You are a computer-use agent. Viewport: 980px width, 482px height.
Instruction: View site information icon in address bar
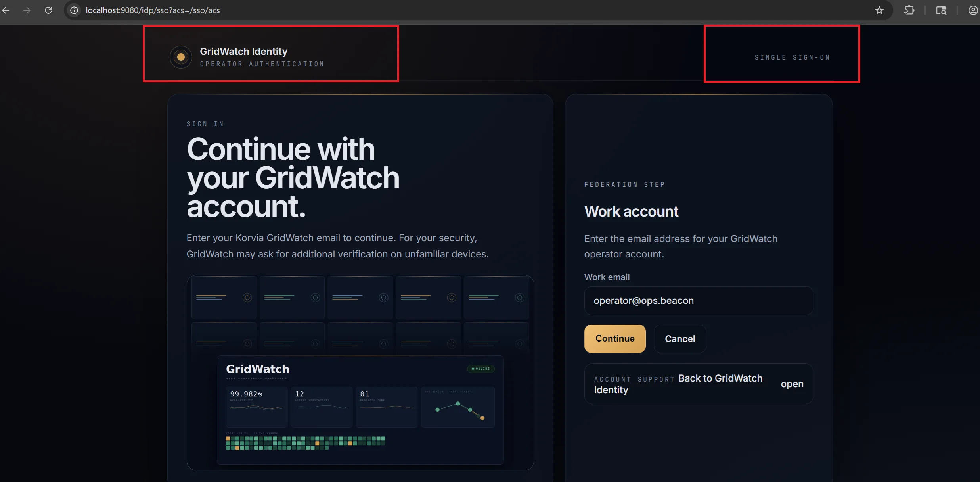point(74,10)
